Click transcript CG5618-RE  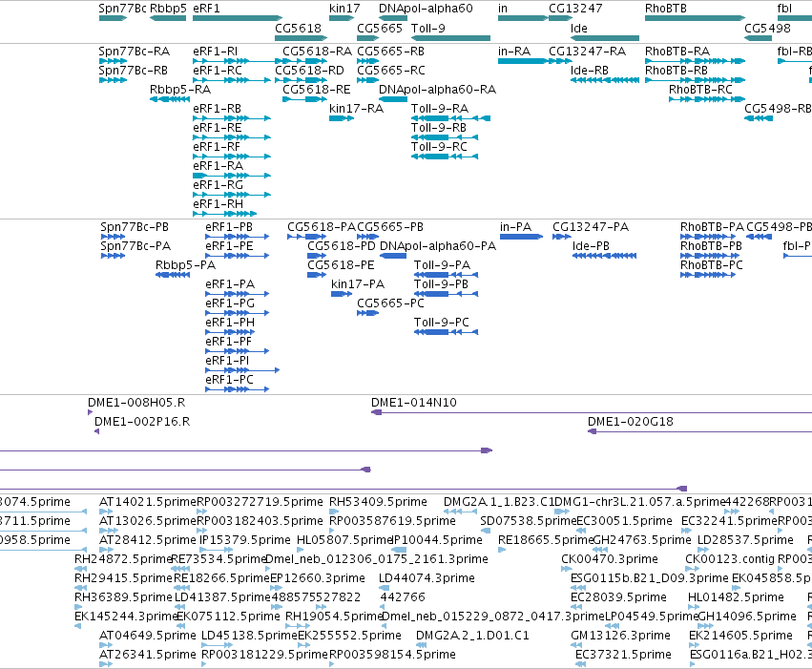(317, 89)
